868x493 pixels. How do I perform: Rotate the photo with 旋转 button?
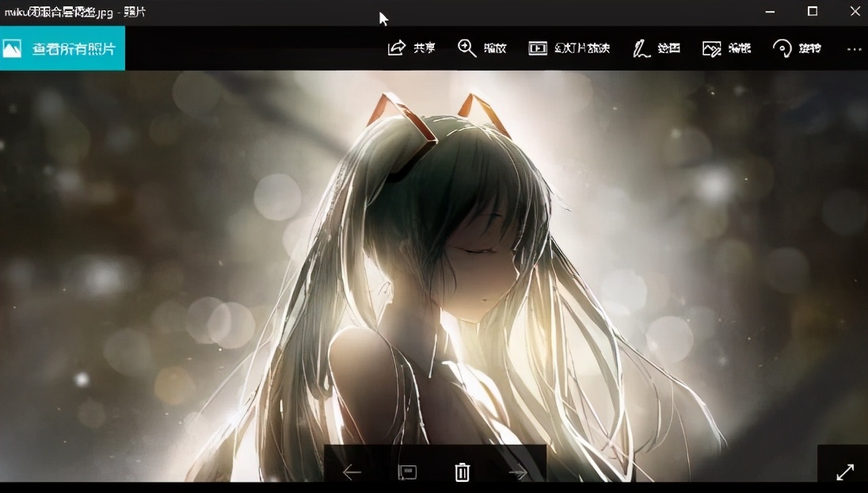tap(797, 48)
